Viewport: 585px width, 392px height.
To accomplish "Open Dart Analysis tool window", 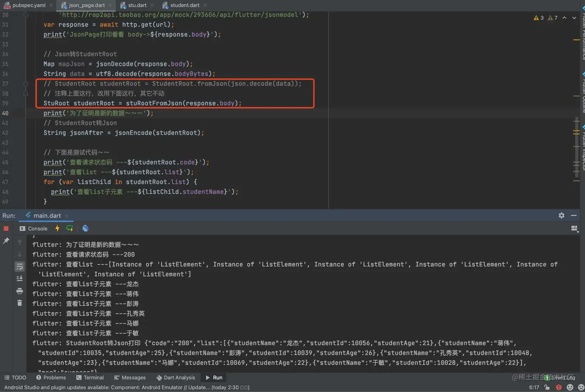I will [x=175, y=377].
